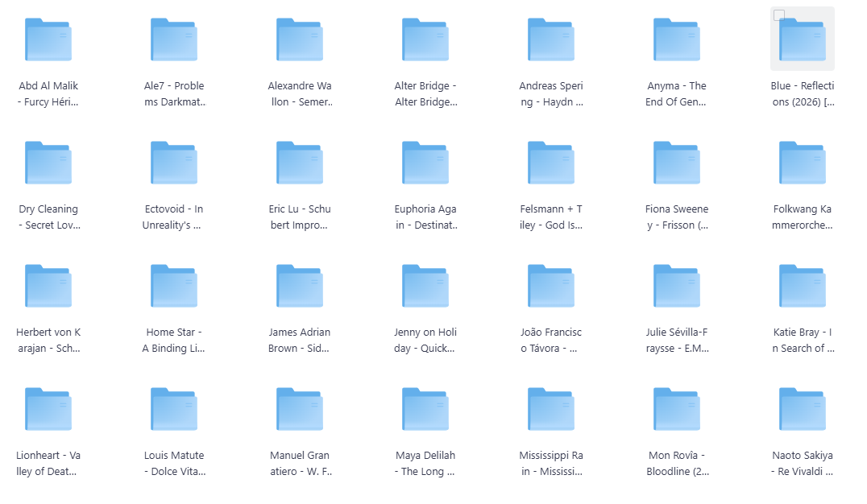867x504 pixels.
Task: Select the Ectovoid folder icon
Action: point(174,163)
